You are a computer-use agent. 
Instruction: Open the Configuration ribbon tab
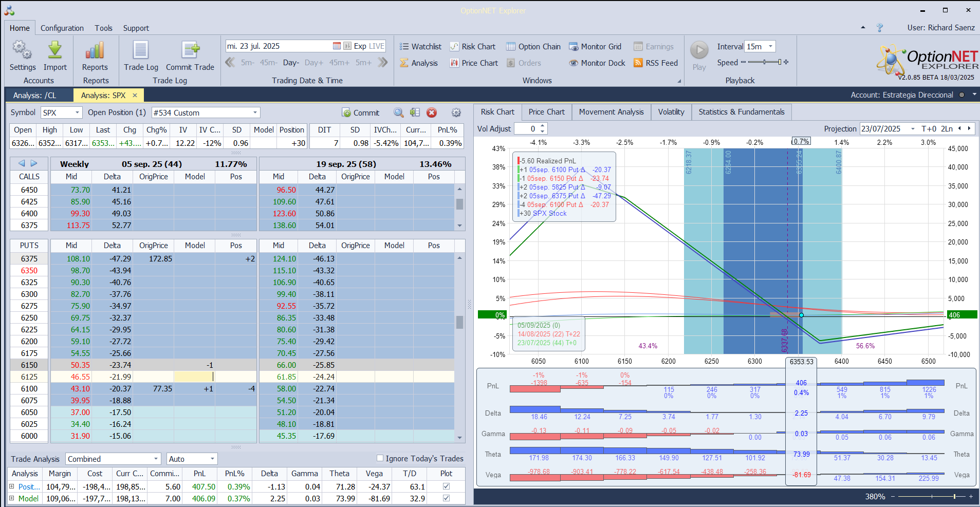point(62,28)
